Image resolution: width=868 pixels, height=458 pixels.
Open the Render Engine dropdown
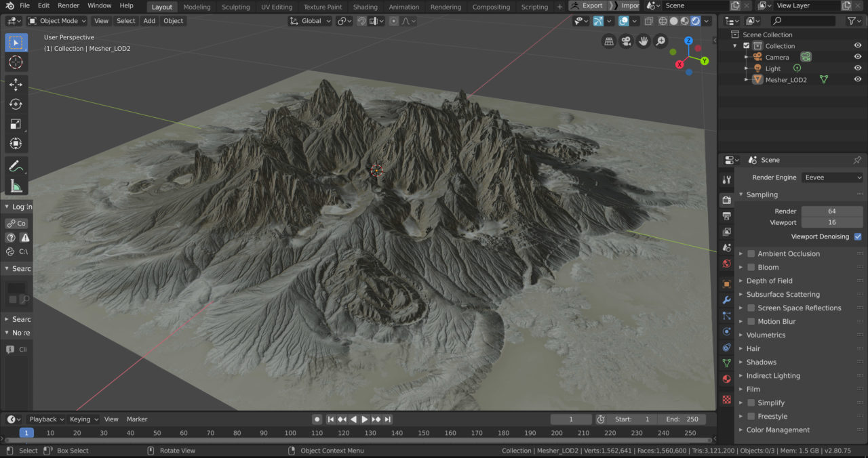[831, 178]
